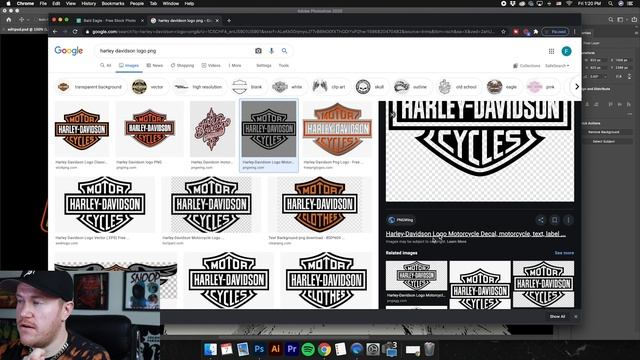Open the Google account avatar
Image resolution: width=640 pixels, height=360 pixels.
coord(566,51)
